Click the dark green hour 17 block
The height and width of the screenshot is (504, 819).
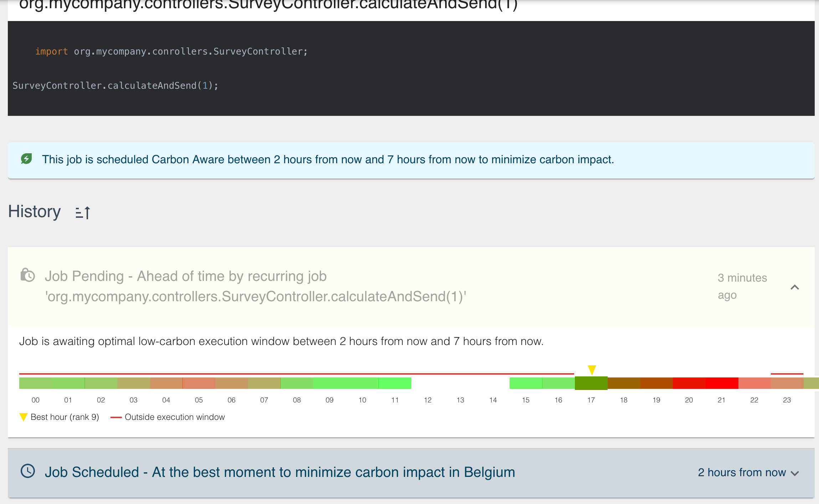pos(591,383)
